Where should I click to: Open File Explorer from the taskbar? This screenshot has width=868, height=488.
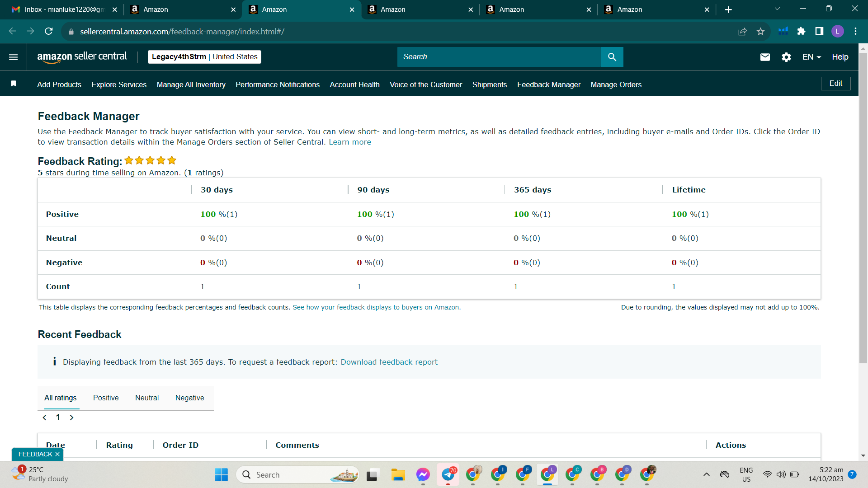click(398, 475)
